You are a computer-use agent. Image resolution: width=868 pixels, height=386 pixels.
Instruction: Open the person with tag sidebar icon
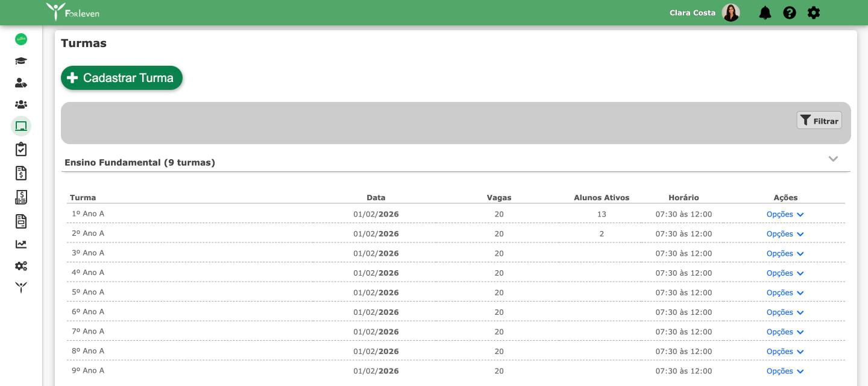coord(21,83)
